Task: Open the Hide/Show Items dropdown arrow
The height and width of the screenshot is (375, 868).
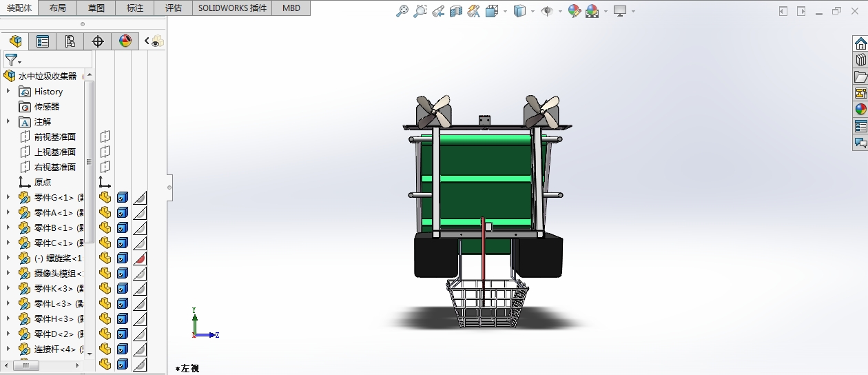Action: pyautogui.click(x=559, y=11)
